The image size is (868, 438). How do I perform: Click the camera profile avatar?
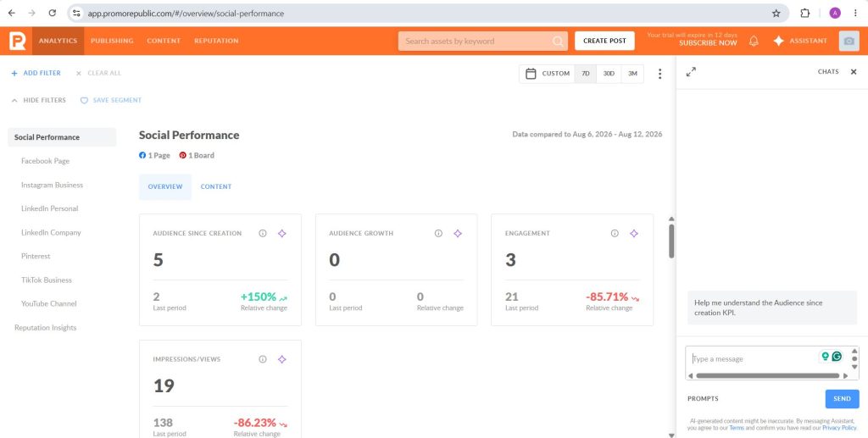click(849, 41)
